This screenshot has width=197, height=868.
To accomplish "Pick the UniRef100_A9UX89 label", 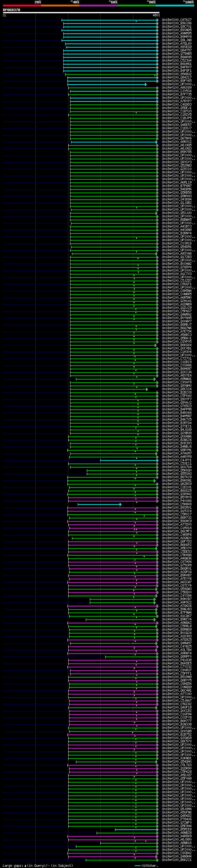I will click(177, 88).
